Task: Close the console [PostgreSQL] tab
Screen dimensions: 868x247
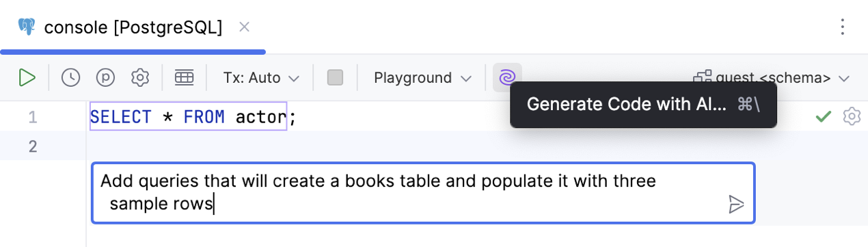Action: (x=244, y=27)
